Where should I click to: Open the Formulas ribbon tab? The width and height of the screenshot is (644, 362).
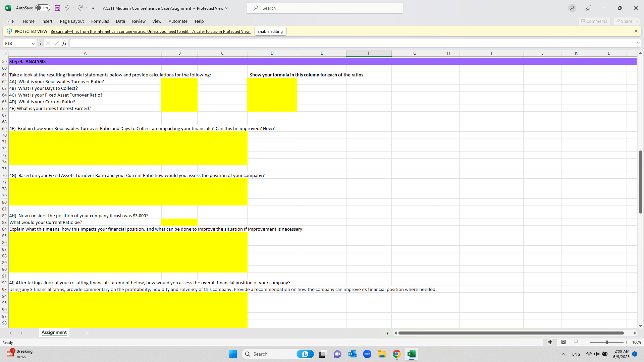click(x=100, y=21)
